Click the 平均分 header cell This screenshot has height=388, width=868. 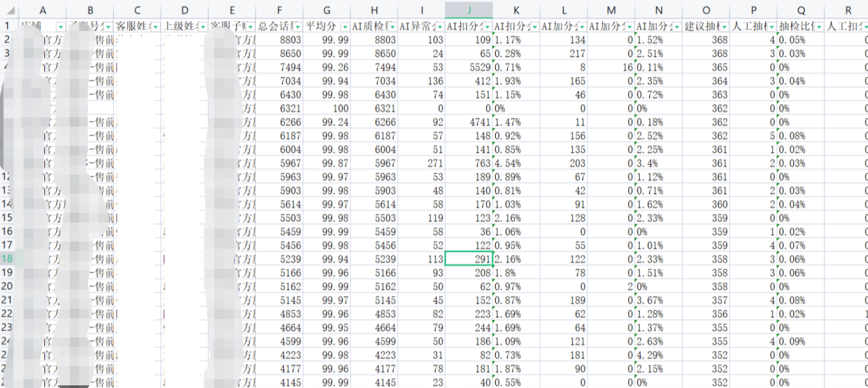click(327, 26)
